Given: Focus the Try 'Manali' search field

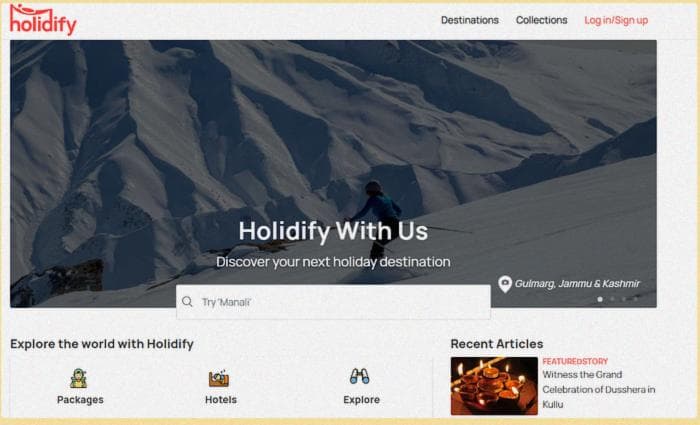Looking at the screenshot, I should point(333,302).
